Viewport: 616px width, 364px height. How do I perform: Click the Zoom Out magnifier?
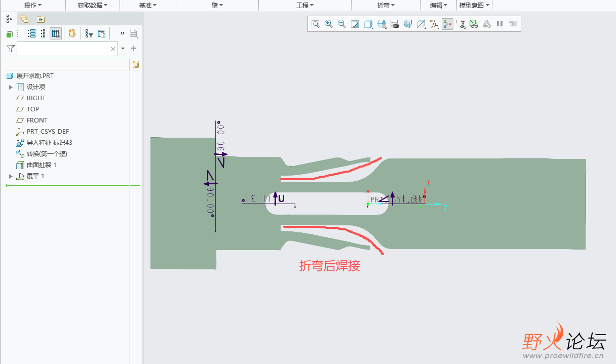pos(342,24)
